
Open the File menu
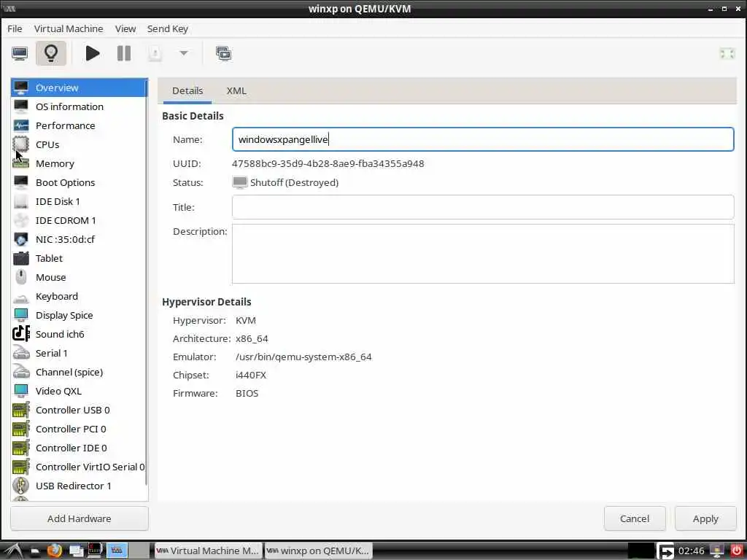pyautogui.click(x=15, y=28)
